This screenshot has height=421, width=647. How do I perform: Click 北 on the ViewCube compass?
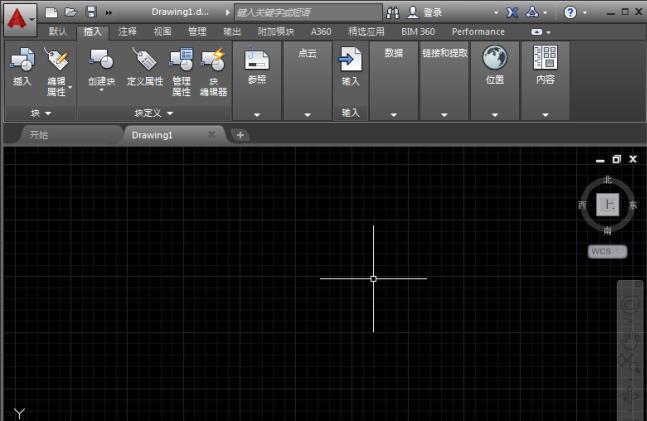pos(607,180)
